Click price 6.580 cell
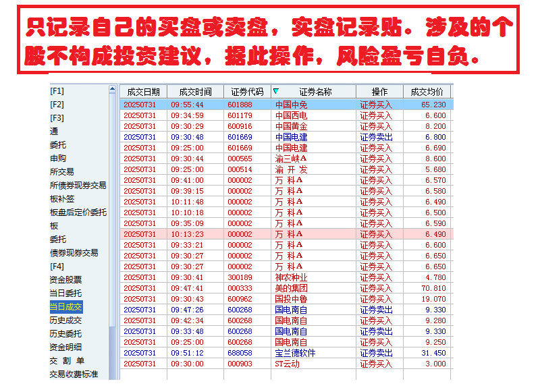The height and width of the screenshot is (392, 538). pyautogui.click(x=436, y=191)
